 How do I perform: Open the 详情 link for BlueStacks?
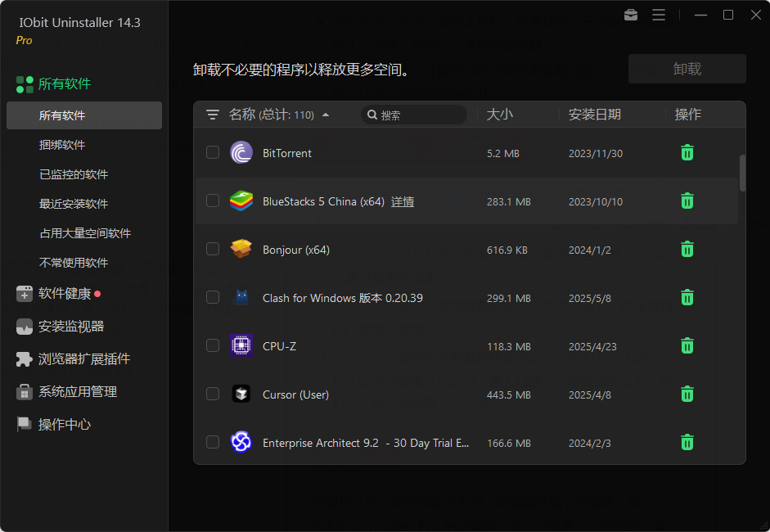point(403,202)
